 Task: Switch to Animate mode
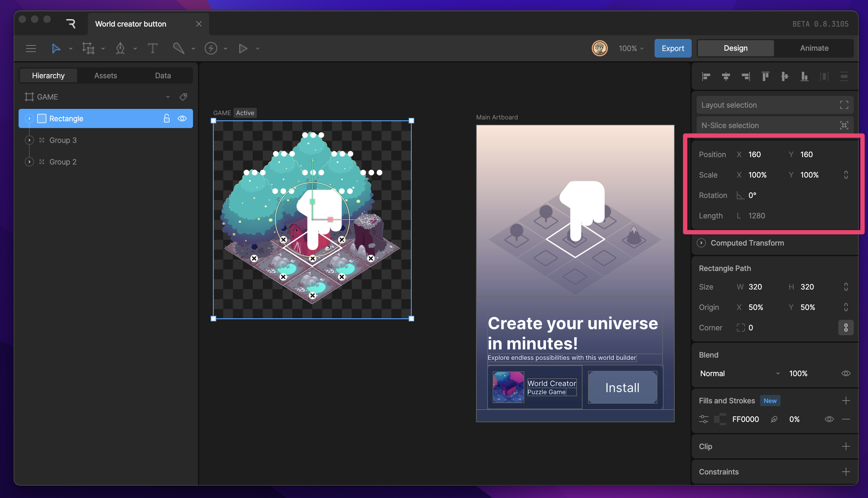pyautogui.click(x=814, y=48)
